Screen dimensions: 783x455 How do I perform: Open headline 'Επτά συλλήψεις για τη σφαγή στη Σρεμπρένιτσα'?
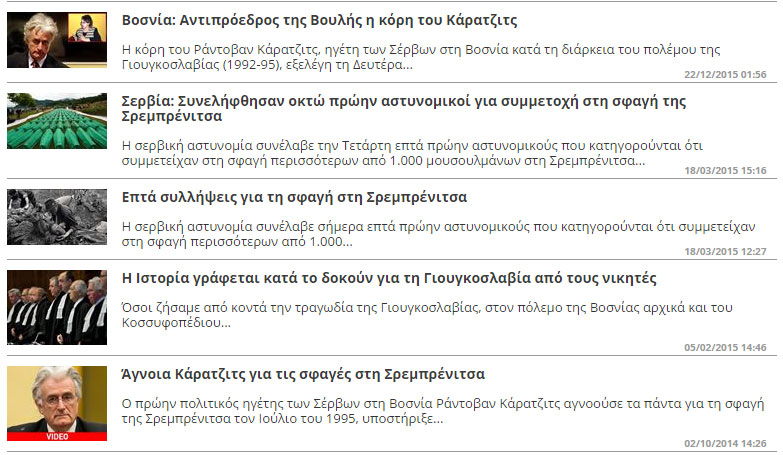[x=294, y=197]
